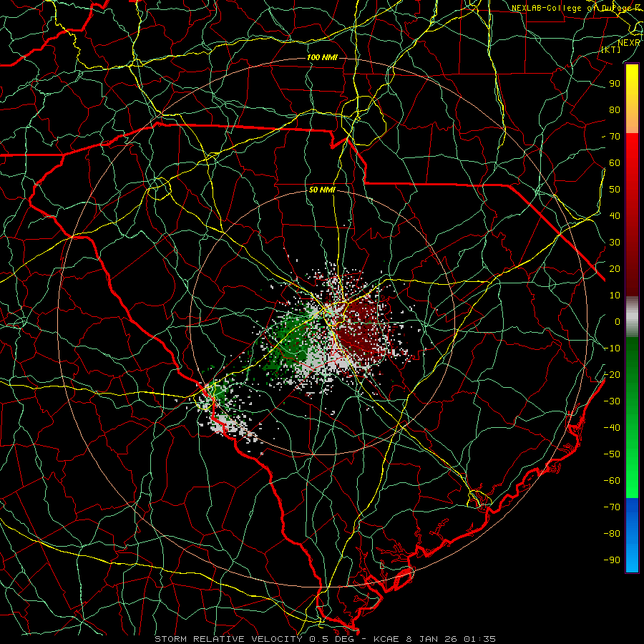Pick the orange segment of the color bar
644x644 pixels.
click(x=632, y=119)
